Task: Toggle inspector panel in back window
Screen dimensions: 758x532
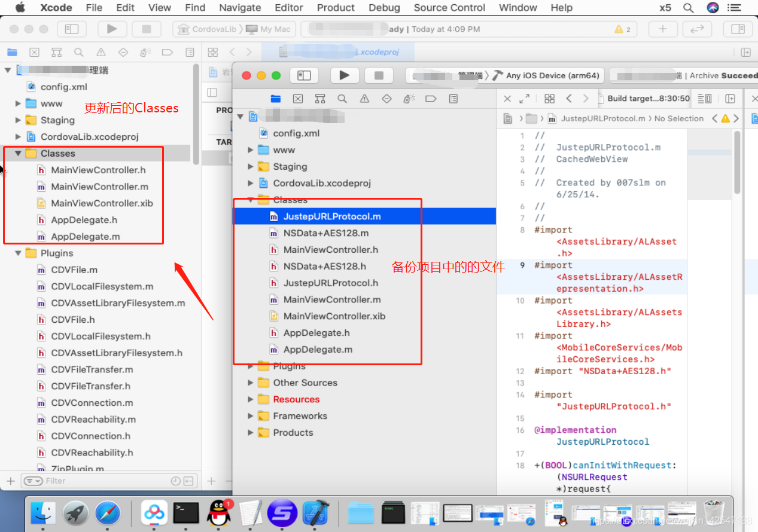Action: click(x=738, y=29)
